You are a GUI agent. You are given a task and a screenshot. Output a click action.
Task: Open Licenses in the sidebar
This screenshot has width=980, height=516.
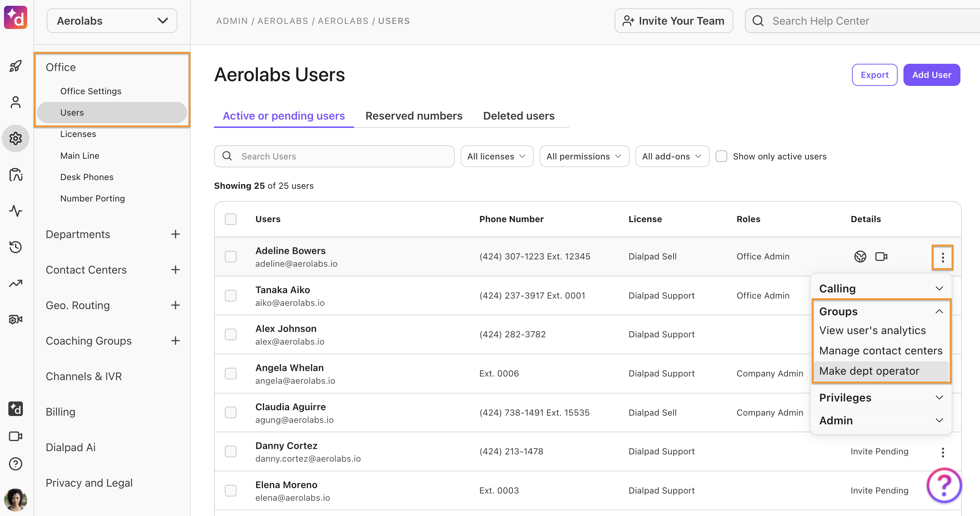[78, 134]
